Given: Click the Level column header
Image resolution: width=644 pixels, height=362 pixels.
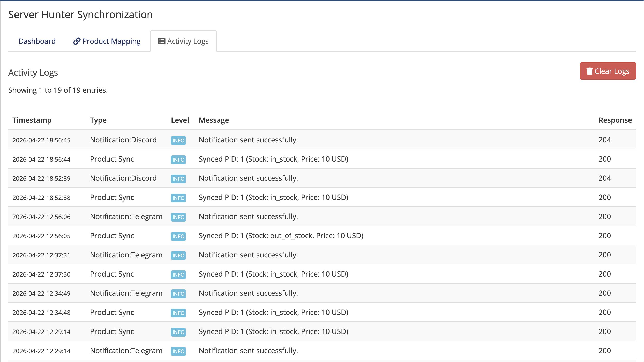Looking at the screenshot, I should point(180,120).
